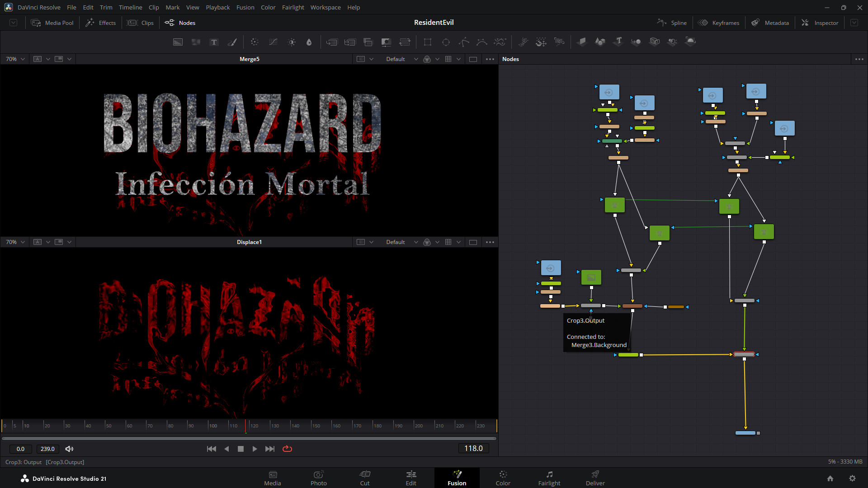Mute audio with the speaker button

(x=69, y=449)
